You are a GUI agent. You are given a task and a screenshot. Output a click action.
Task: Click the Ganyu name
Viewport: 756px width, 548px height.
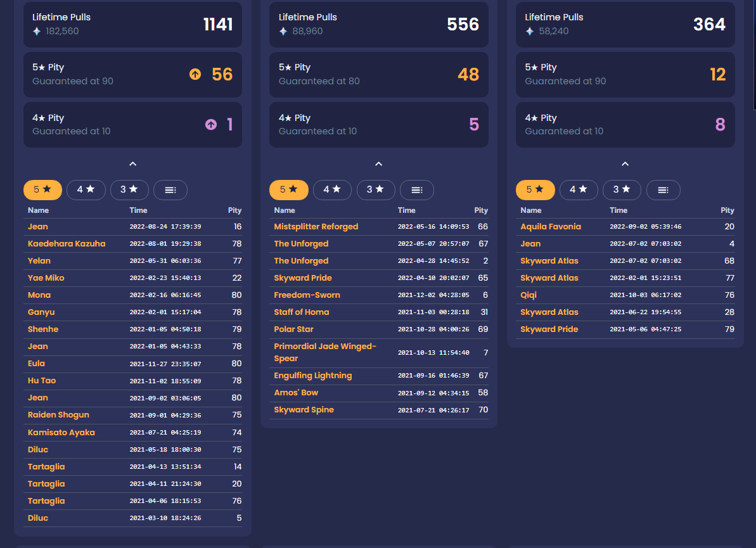pyautogui.click(x=41, y=312)
